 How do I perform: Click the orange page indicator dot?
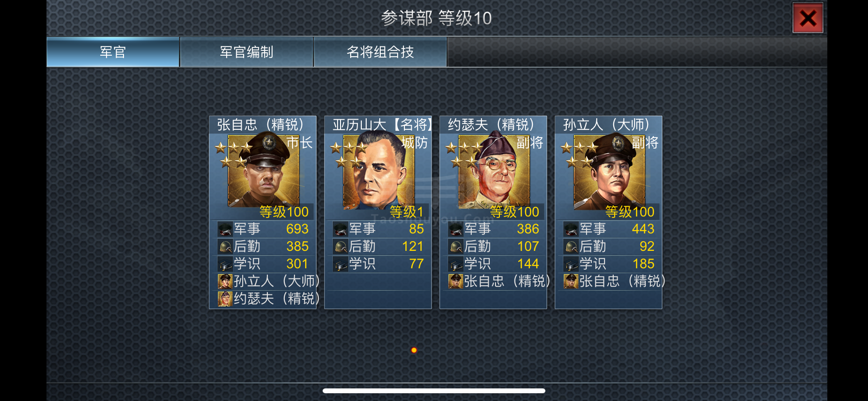(x=414, y=350)
